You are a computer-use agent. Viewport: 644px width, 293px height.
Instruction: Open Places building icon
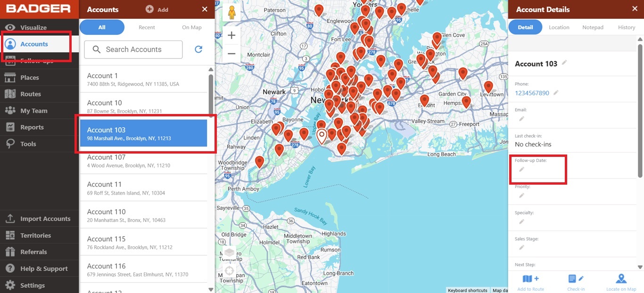point(10,78)
